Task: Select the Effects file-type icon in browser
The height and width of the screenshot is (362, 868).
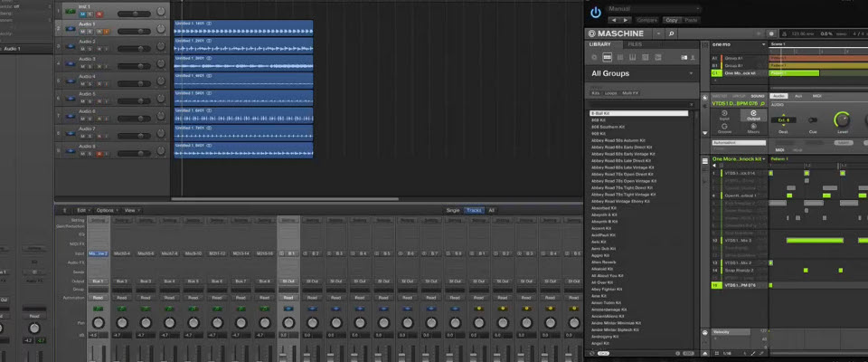Action: point(646,57)
